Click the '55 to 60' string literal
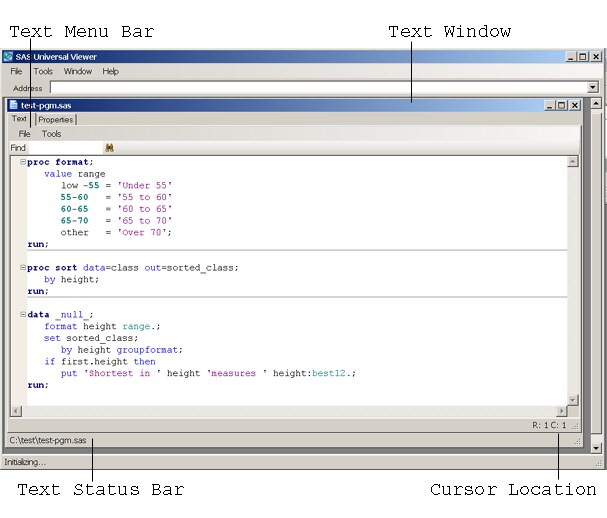This screenshot has height=518, width=607. pyautogui.click(x=144, y=197)
